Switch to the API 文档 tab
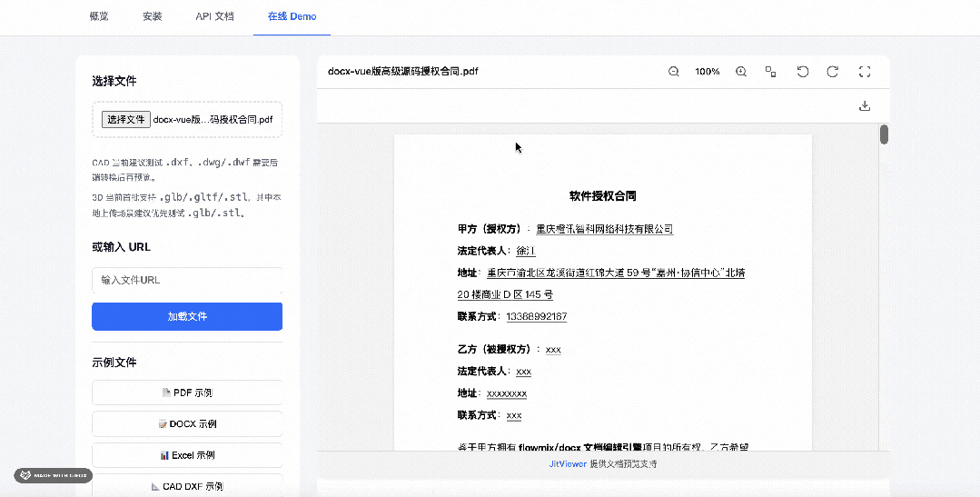The width and height of the screenshot is (980, 497). point(214,16)
